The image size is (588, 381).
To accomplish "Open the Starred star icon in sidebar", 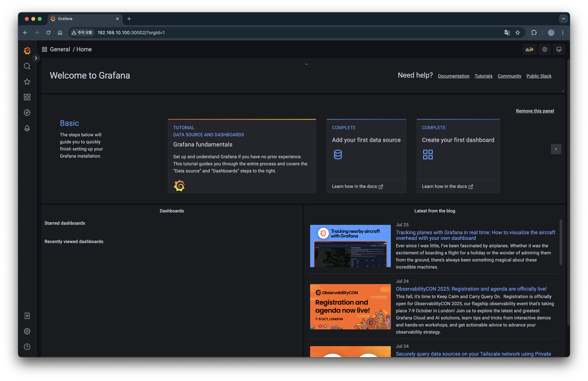I will [27, 82].
